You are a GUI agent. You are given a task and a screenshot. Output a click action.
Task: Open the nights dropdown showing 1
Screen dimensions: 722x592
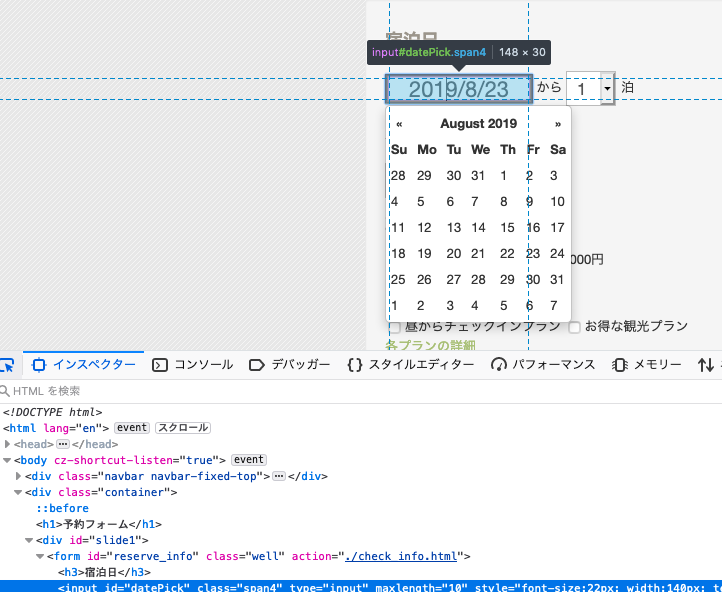click(x=590, y=88)
